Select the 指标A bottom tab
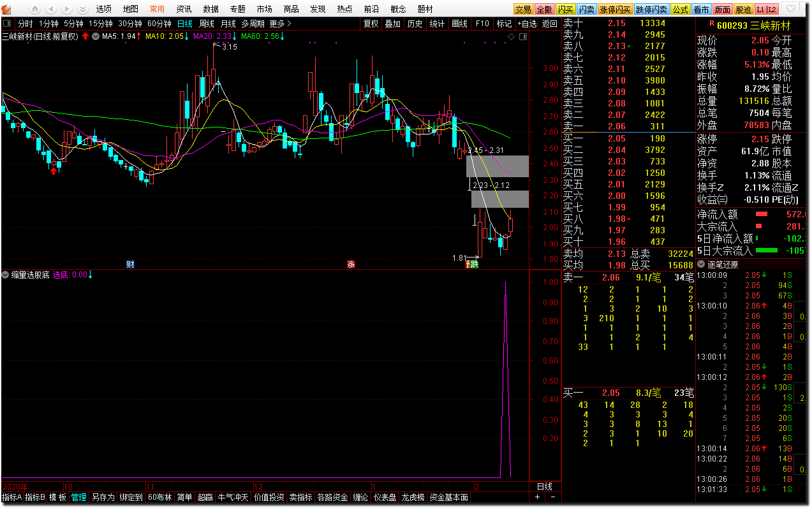Screen dimensions: 812x508 [x=11, y=497]
